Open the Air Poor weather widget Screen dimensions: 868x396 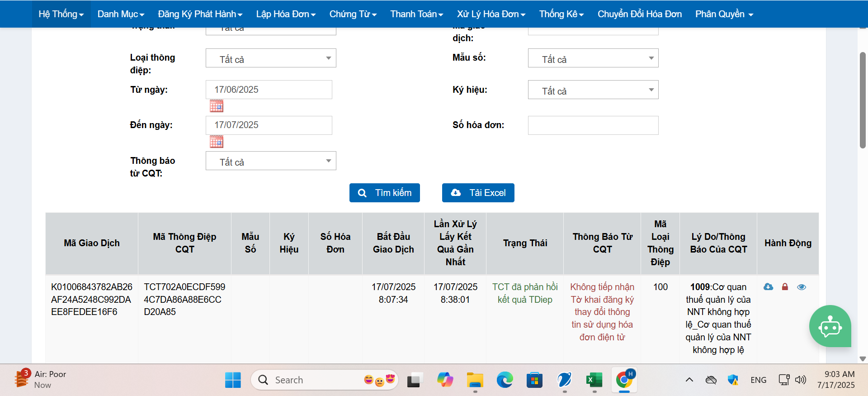[x=41, y=379]
